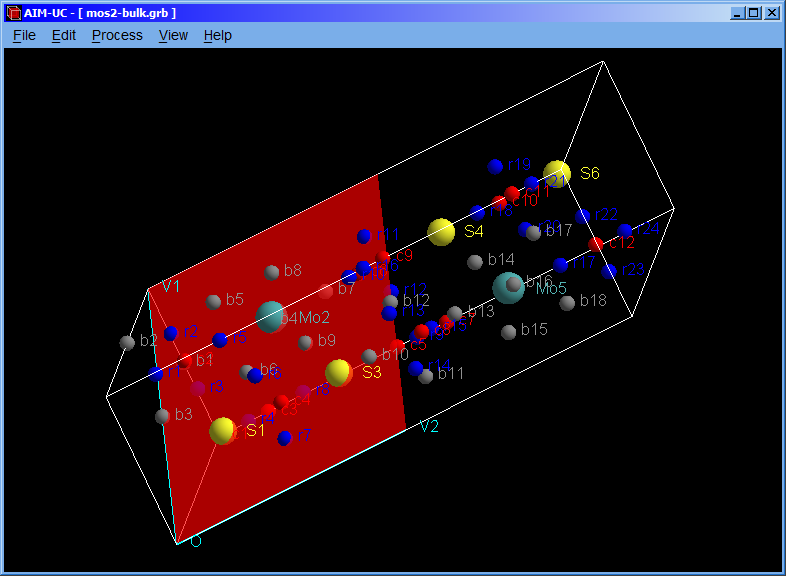
Task: Select the blue r19 ring critical point
Action: 495,166
